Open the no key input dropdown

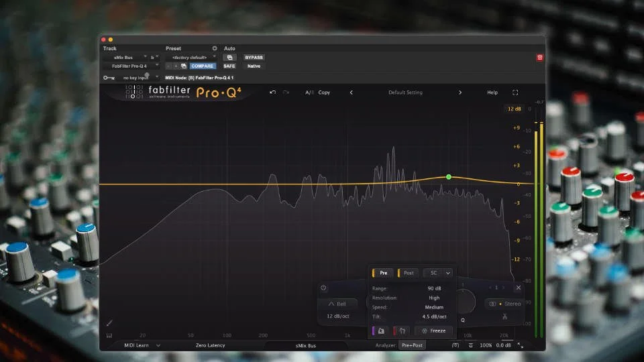click(139, 78)
